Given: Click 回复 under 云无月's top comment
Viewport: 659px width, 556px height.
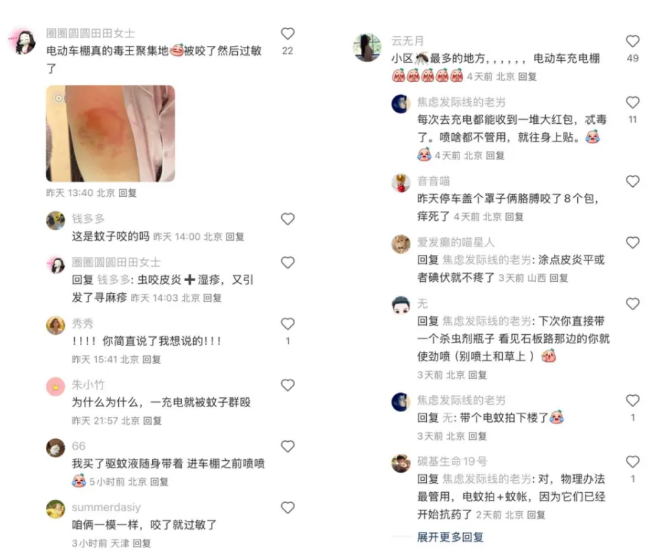Looking at the screenshot, I should point(527,76).
